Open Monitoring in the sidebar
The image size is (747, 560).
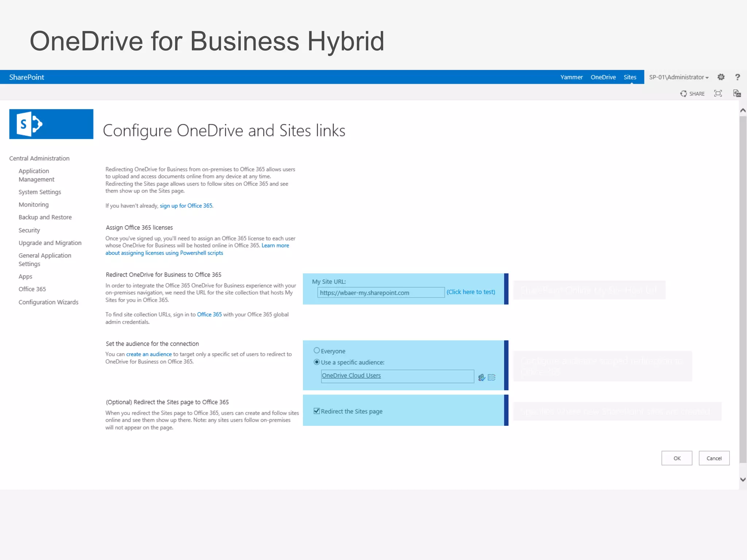click(x=34, y=205)
